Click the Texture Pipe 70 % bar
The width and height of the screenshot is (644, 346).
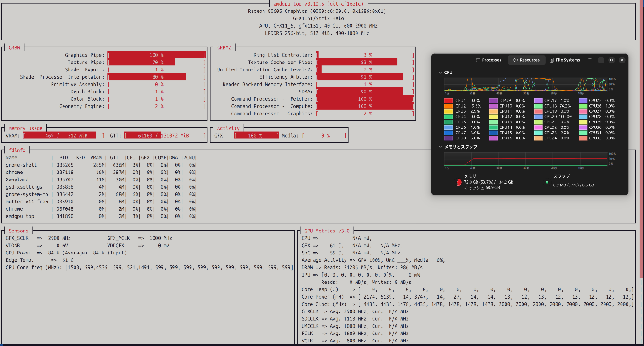(157, 62)
